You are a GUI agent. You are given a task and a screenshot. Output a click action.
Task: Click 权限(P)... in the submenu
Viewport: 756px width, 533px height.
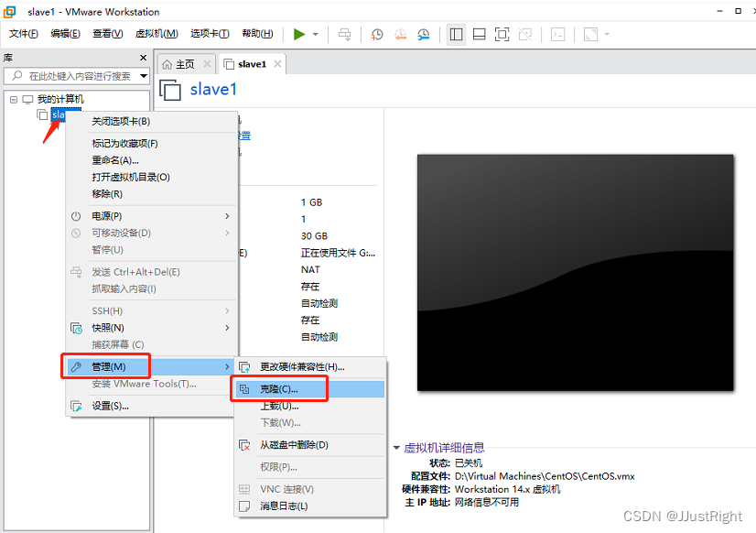tap(310, 467)
